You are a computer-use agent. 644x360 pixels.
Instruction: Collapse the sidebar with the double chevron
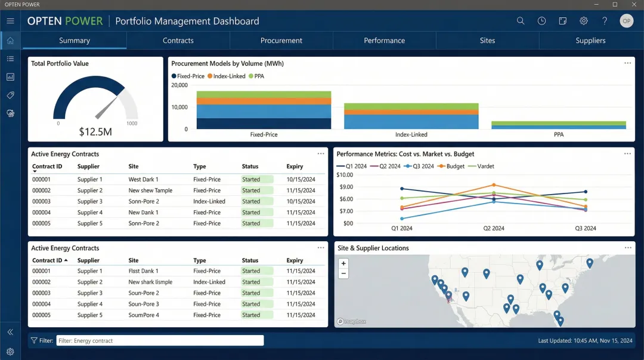[x=10, y=331]
